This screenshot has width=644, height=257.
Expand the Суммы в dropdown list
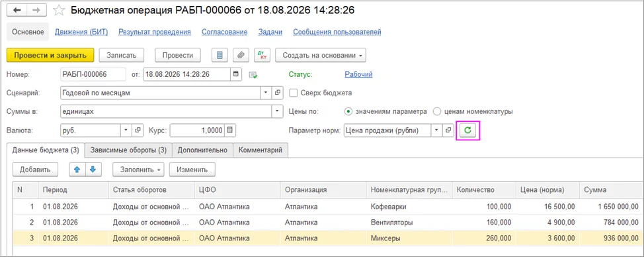(x=278, y=111)
